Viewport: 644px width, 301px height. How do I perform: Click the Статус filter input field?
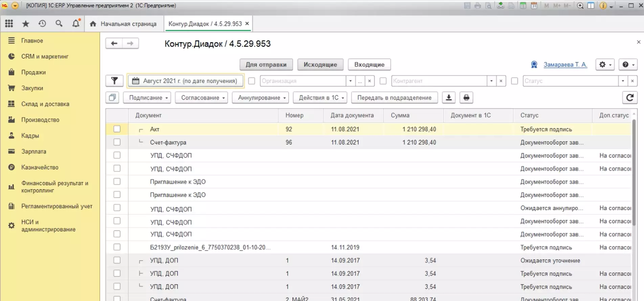click(x=570, y=81)
